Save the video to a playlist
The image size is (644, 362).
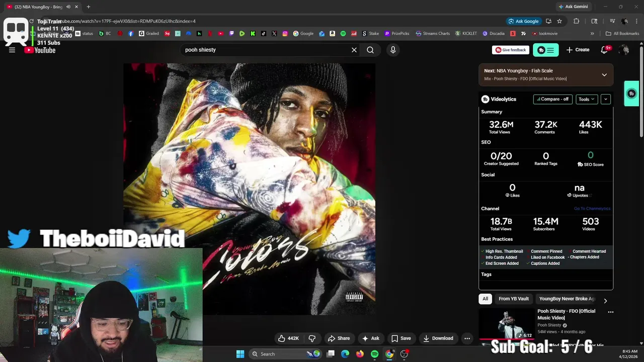pyautogui.click(x=401, y=338)
